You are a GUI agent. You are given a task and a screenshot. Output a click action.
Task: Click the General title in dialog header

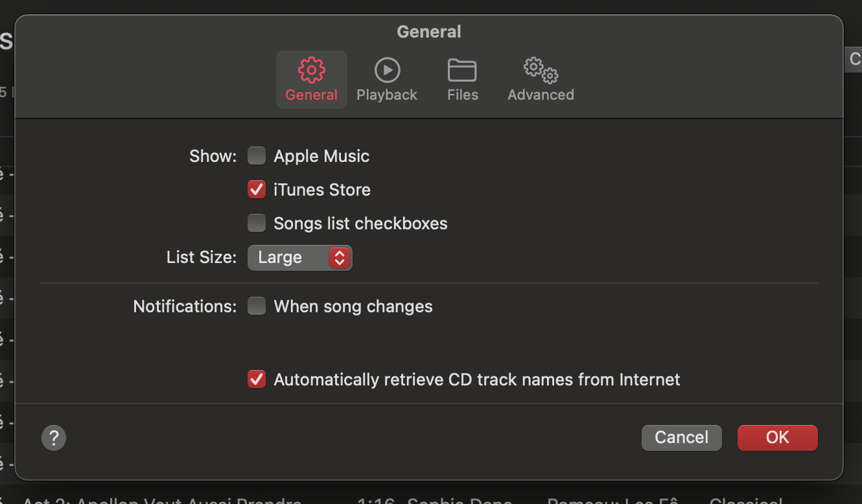point(429,32)
